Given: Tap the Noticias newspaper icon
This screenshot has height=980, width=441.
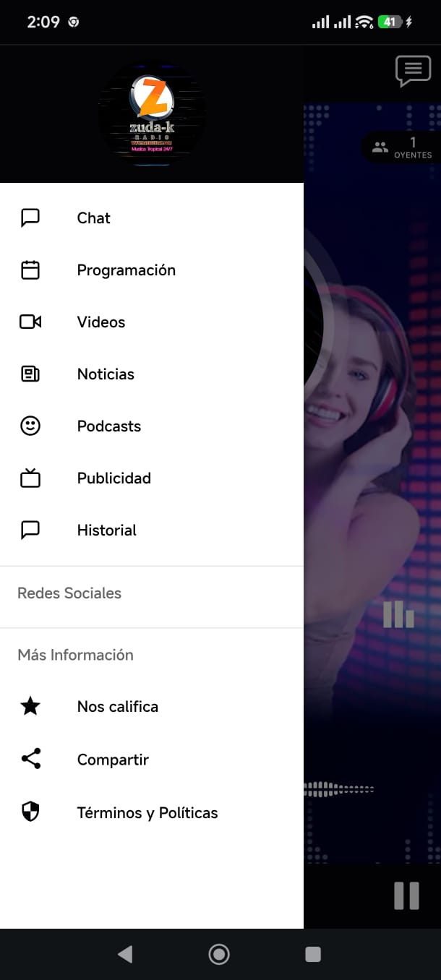Looking at the screenshot, I should (x=30, y=374).
